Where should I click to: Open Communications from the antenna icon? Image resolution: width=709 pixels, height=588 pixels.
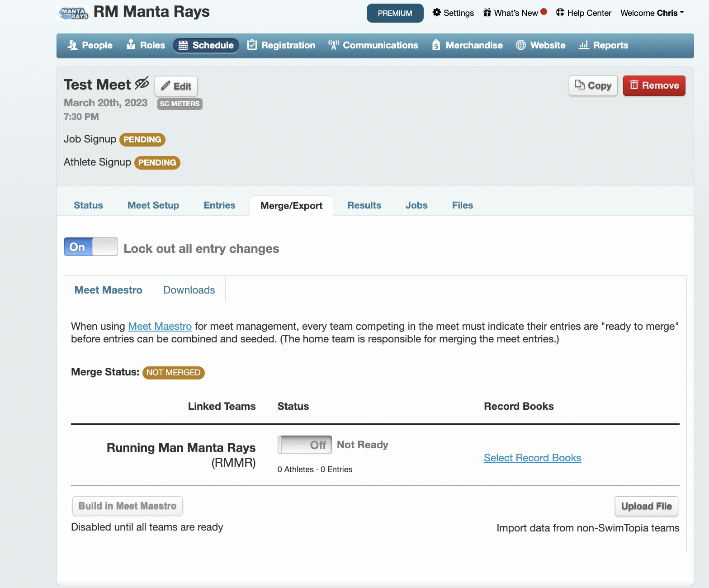click(334, 45)
